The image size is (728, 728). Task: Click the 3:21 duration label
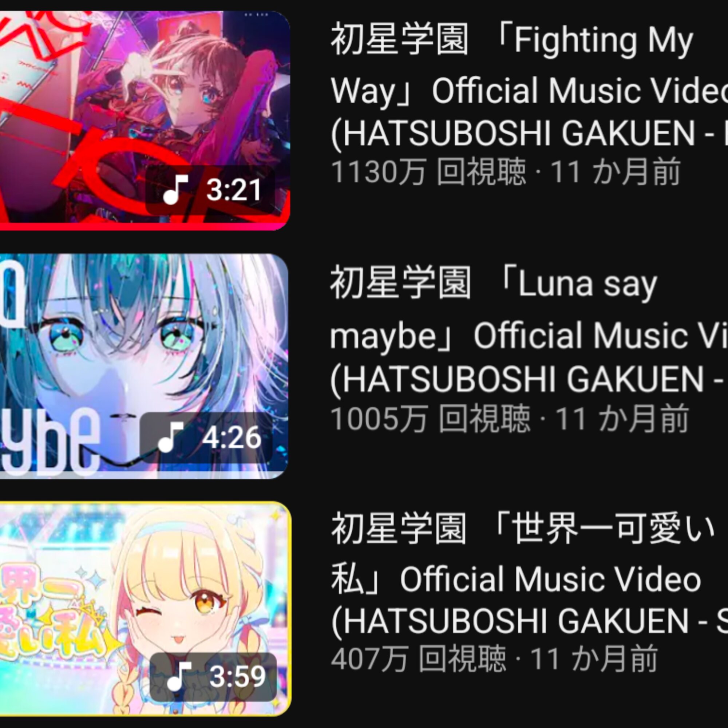coord(234,190)
